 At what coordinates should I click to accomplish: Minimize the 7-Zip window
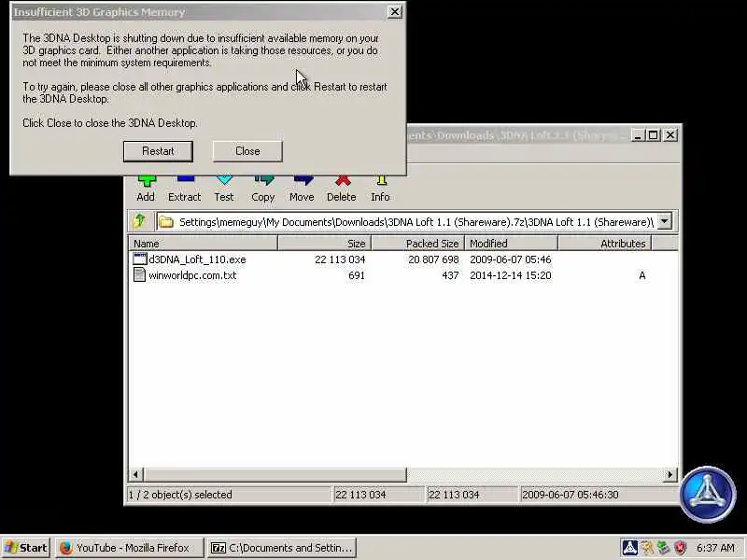coord(638,135)
